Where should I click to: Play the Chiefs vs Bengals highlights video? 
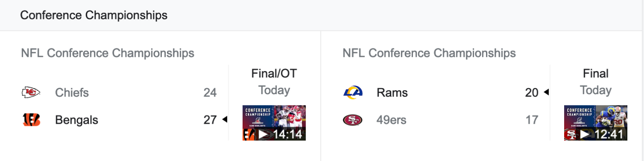point(274,123)
